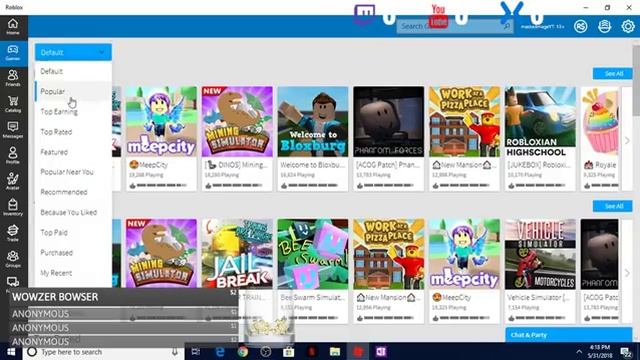Image resolution: width=640 pixels, height=360 pixels.
Task: Open MeepCity thumbnail in first row
Action: click(x=161, y=121)
